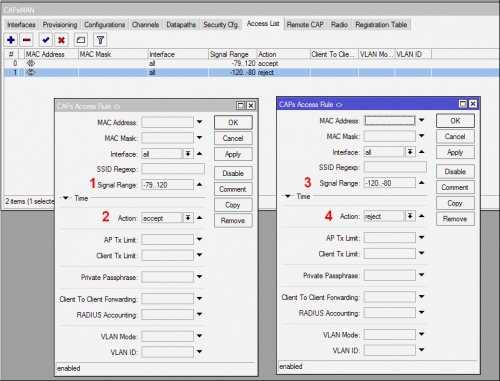
Task: Expand Time section in accept rule dialog
Action: (x=66, y=198)
